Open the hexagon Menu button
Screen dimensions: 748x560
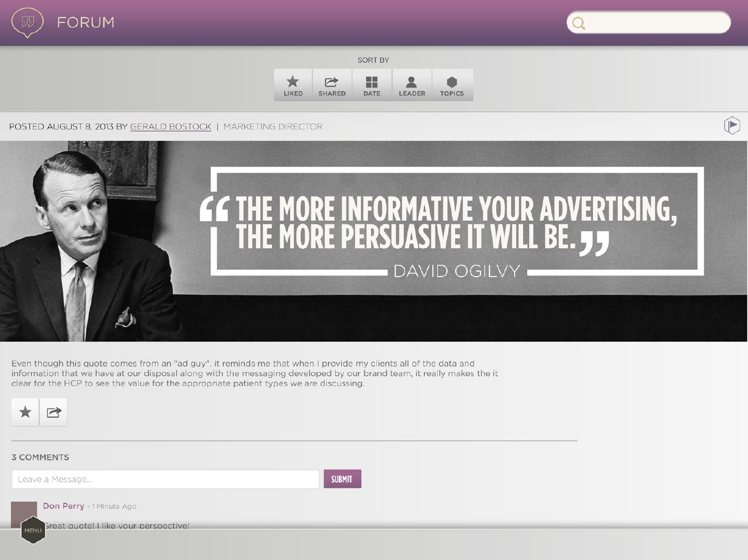tap(33, 530)
